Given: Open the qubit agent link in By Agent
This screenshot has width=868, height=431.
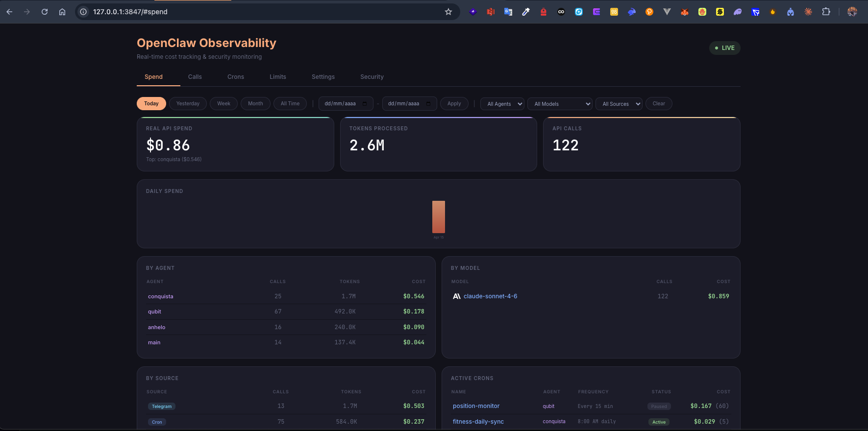Looking at the screenshot, I should (x=154, y=311).
